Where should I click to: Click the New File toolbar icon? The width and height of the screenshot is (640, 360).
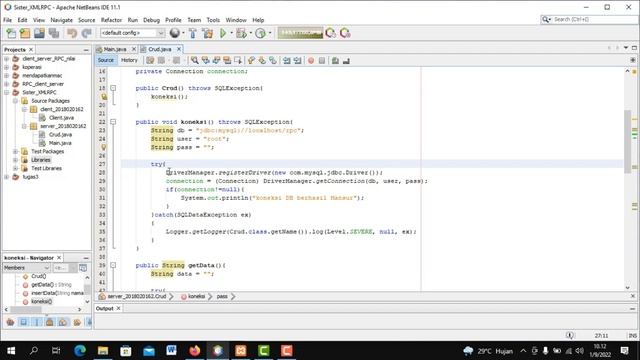click(x=11, y=33)
